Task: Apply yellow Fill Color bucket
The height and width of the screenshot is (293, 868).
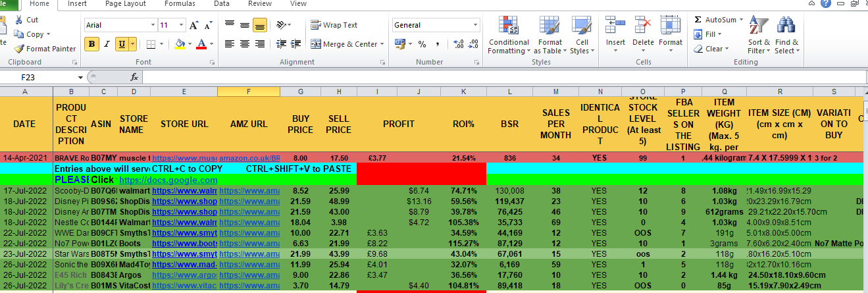Action: click(179, 44)
